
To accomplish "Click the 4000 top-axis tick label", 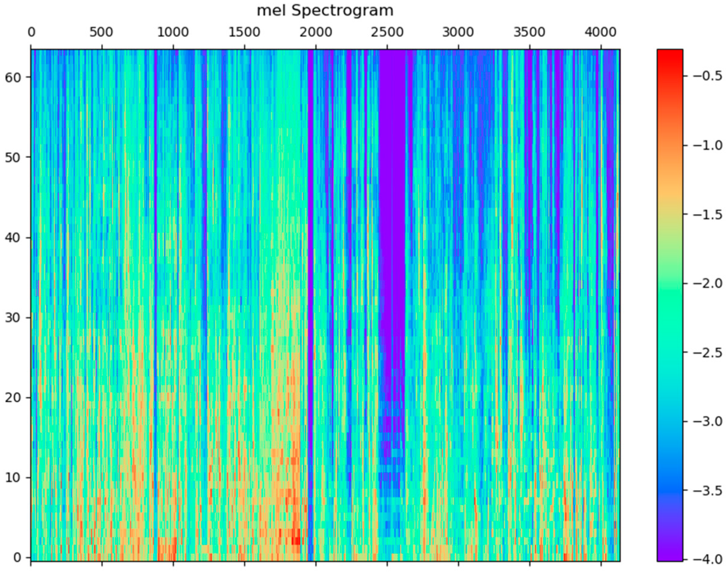I will click(x=601, y=32).
